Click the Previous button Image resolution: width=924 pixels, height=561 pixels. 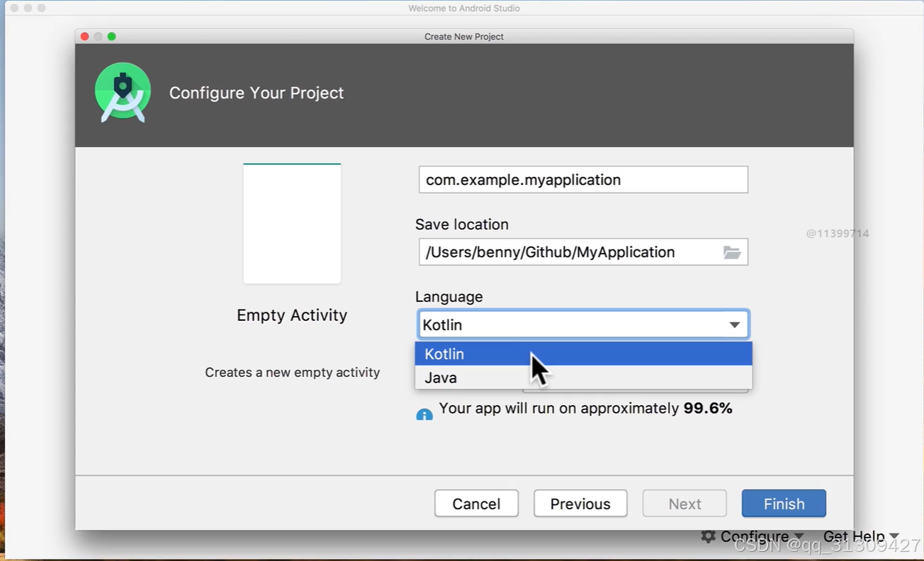point(580,503)
